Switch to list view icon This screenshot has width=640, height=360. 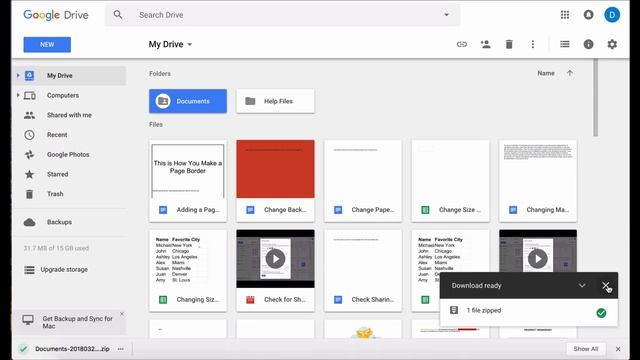tap(564, 44)
